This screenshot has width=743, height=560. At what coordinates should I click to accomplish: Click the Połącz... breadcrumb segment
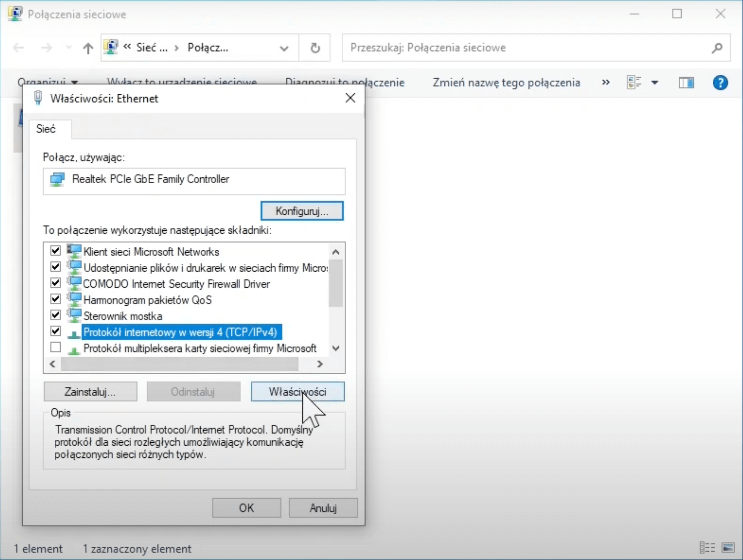pyautogui.click(x=208, y=48)
